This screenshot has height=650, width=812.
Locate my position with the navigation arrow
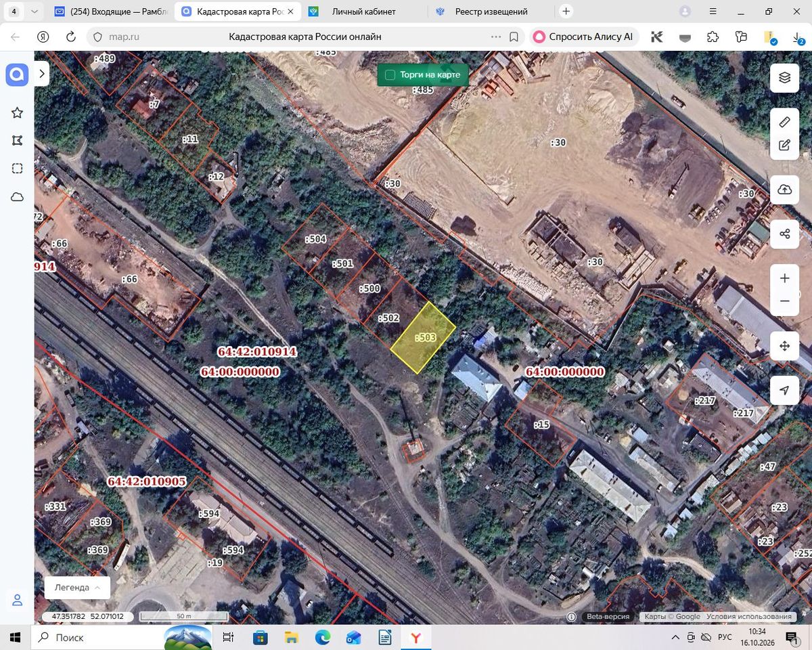point(784,391)
